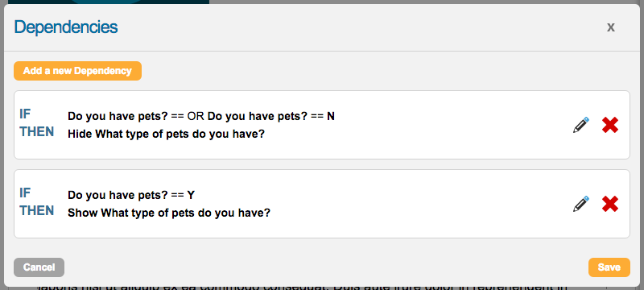The image size is (644, 290).
Task: Cancel the Dependencies dialog
Action: point(39,267)
